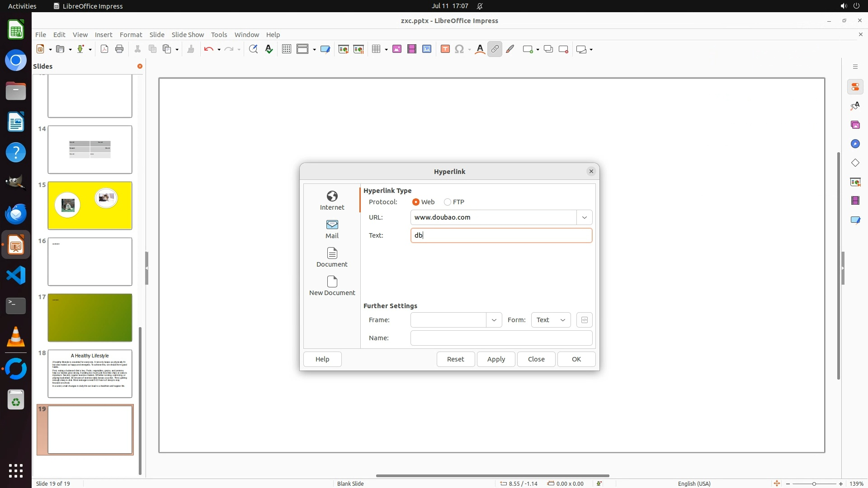Click the Print toolbar icon

(x=119, y=49)
